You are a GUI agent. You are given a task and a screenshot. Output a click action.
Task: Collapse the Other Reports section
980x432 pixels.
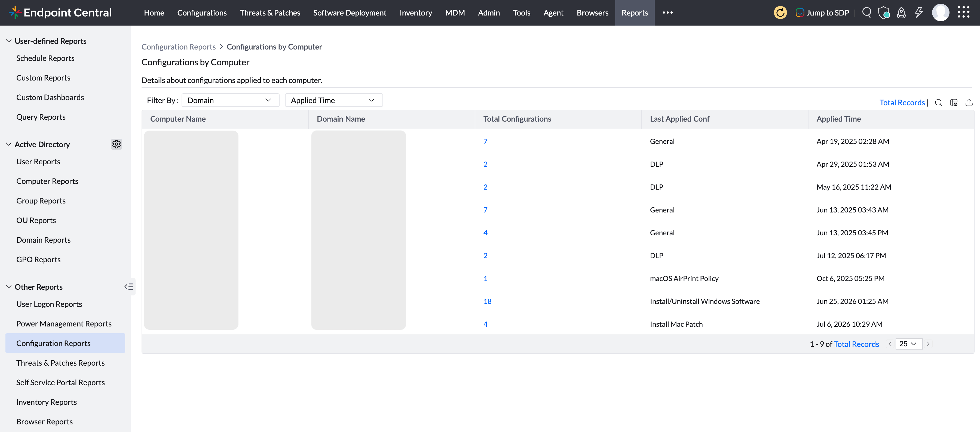point(9,287)
